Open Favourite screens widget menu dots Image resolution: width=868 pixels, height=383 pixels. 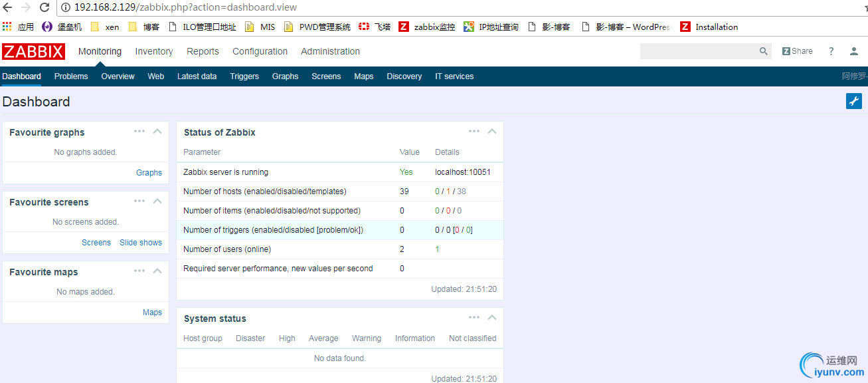point(139,201)
